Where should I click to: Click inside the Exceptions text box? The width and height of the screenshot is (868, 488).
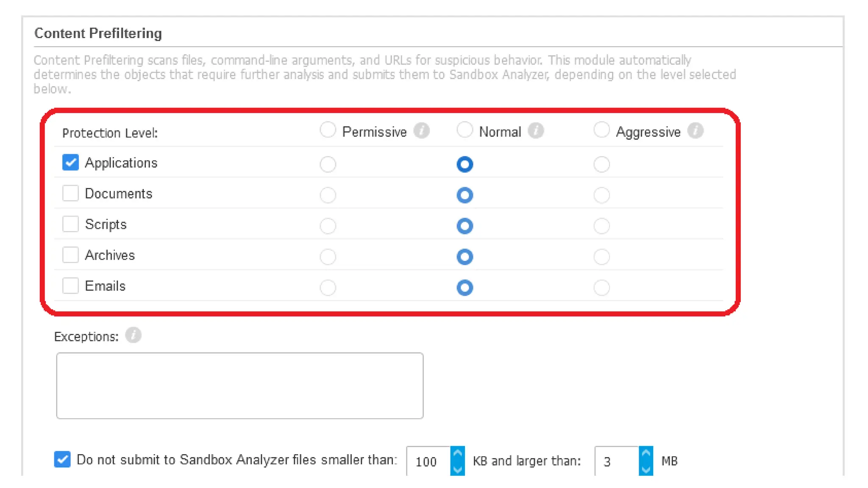point(239,385)
